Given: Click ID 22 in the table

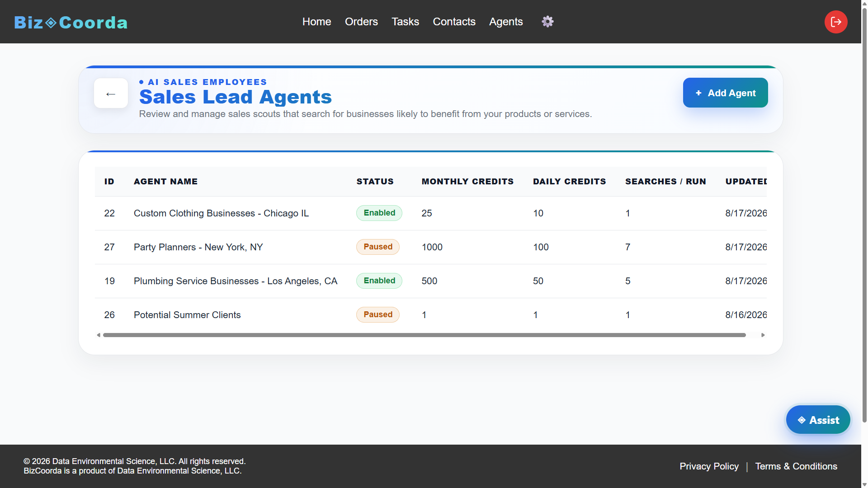Looking at the screenshot, I should pyautogui.click(x=109, y=213).
